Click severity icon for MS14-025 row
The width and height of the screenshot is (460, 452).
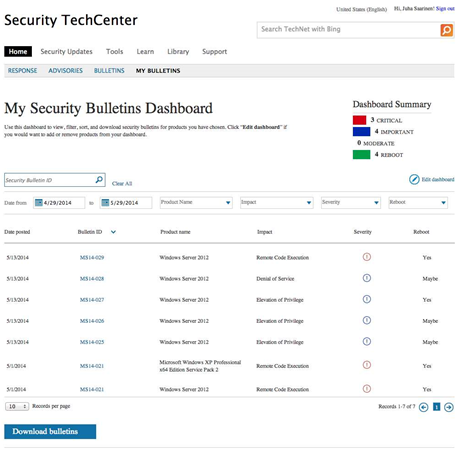[367, 341]
